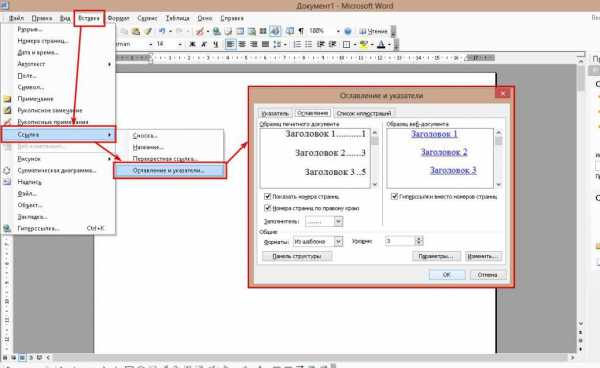This screenshot has width=600, height=368.
Task: Expand the Автотекст submenu
Action: click(x=59, y=64)
